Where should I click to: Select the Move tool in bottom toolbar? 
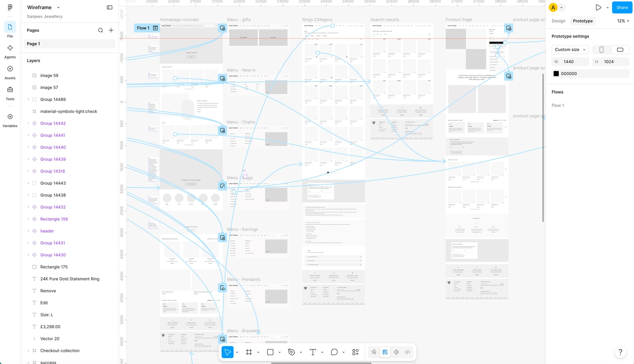click(x=228, y=352)
